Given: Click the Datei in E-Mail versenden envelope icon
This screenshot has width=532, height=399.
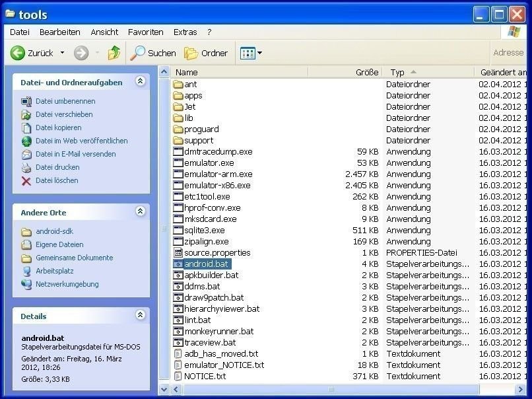Looking at the screenshot, I should click(26, 154).
